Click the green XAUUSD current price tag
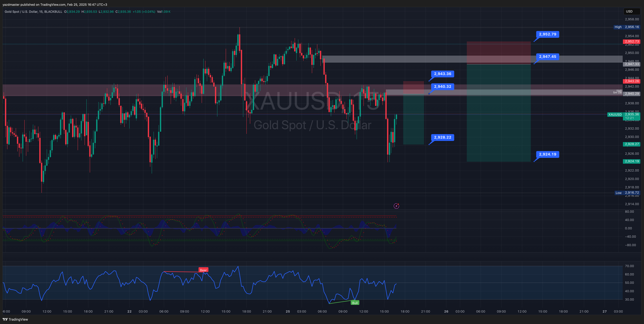This screenshot has height=324, width=644. (615, 115)
